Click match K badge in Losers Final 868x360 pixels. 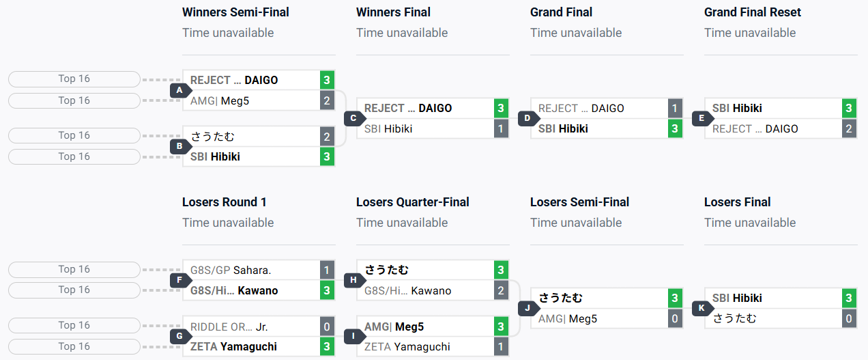701,308
